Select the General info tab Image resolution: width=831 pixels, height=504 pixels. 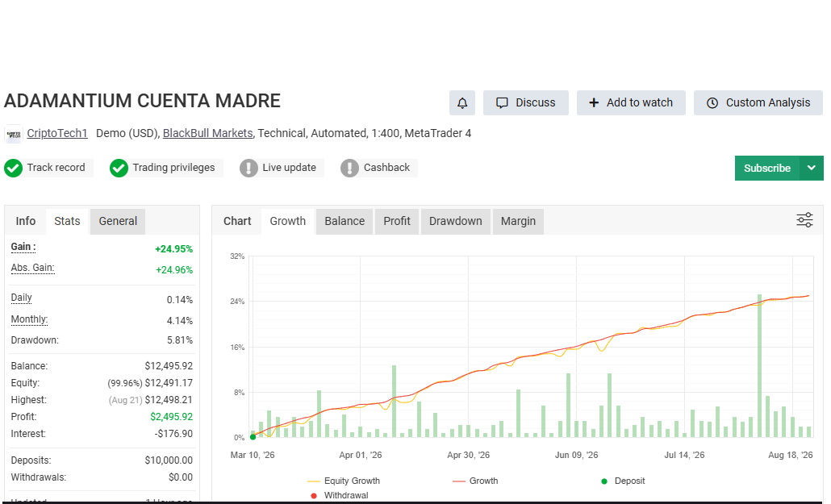pos(118,221)
